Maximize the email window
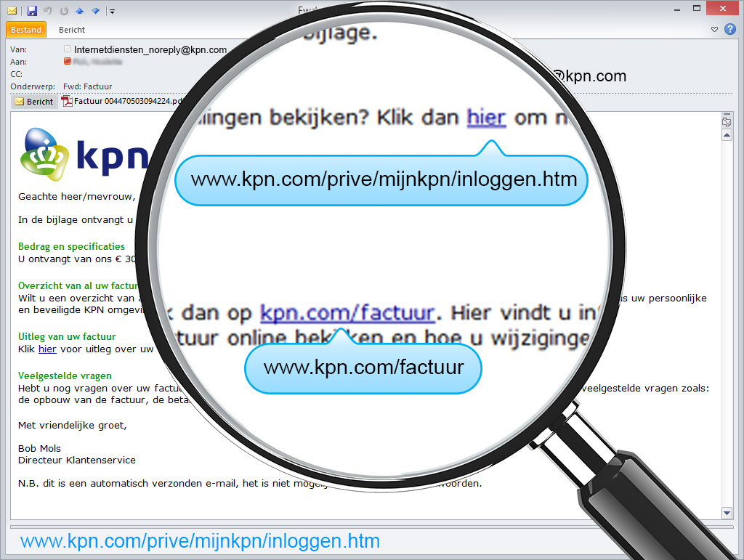This screenshot has width=744, height=560. point(697,8)
